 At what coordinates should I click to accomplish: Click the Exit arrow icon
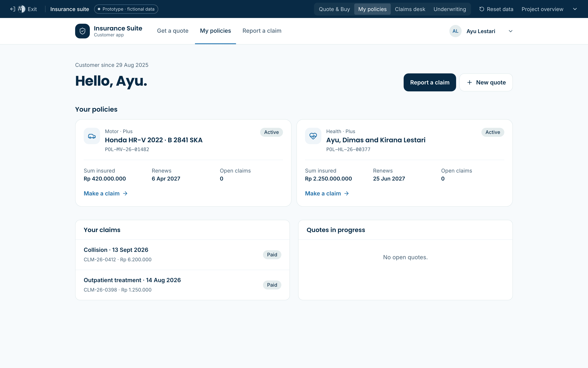coord(13,9)
